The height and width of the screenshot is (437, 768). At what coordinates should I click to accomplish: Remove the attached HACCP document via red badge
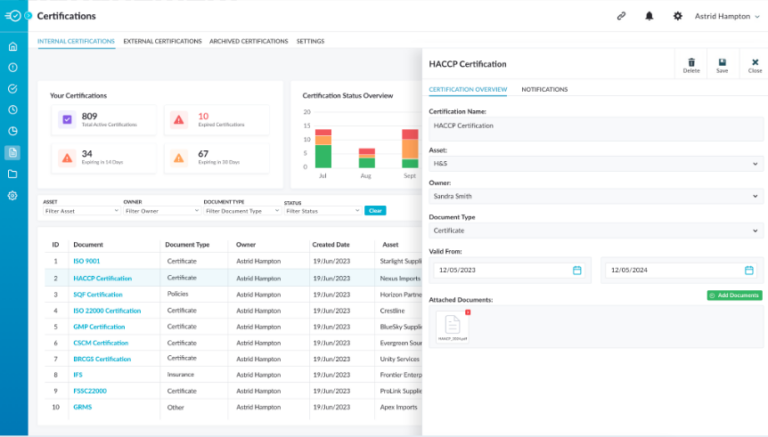467,313
